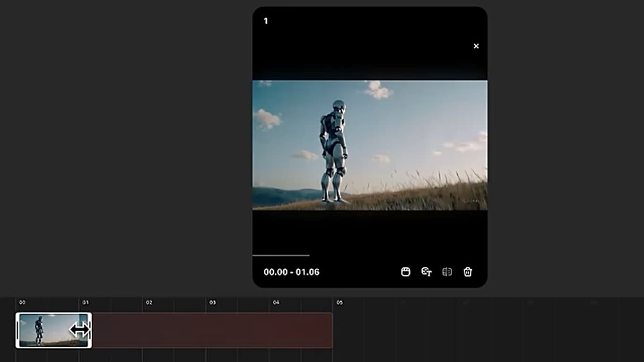The height and width of the screenshot is (362, 644).
Task: Open the text prompt edit icon
Action: click(x=426, y=272)
